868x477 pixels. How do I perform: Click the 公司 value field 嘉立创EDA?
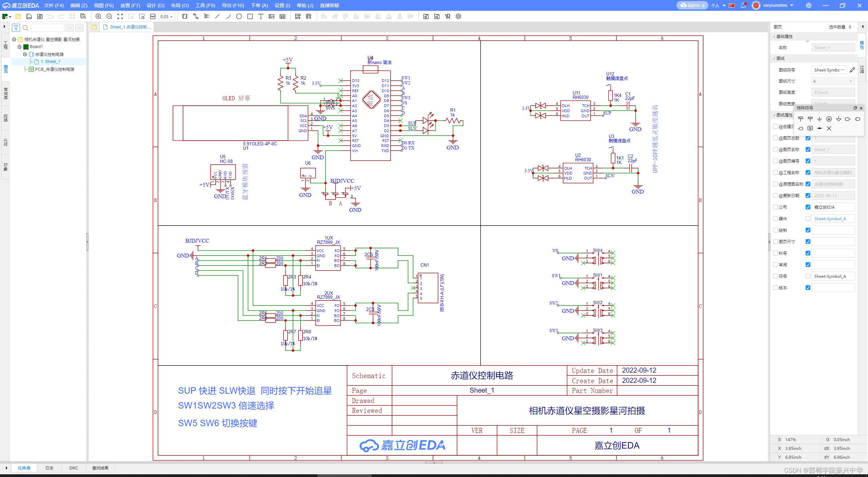point(833,207)
